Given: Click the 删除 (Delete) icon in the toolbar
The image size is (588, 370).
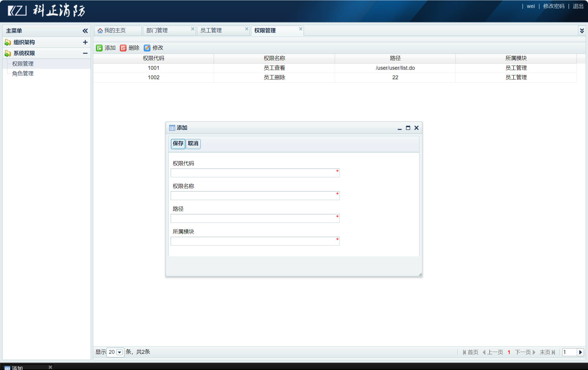Looking at the screenshot, I should (123, 48).
